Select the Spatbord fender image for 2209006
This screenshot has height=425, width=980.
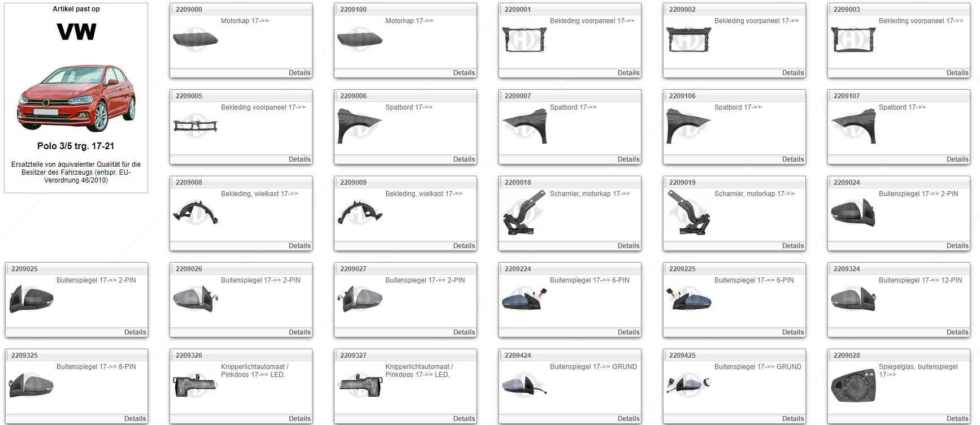[359, 127]
